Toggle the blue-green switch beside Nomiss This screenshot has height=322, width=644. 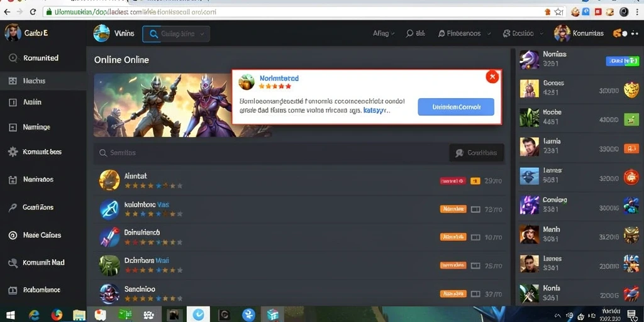point(623,61)
